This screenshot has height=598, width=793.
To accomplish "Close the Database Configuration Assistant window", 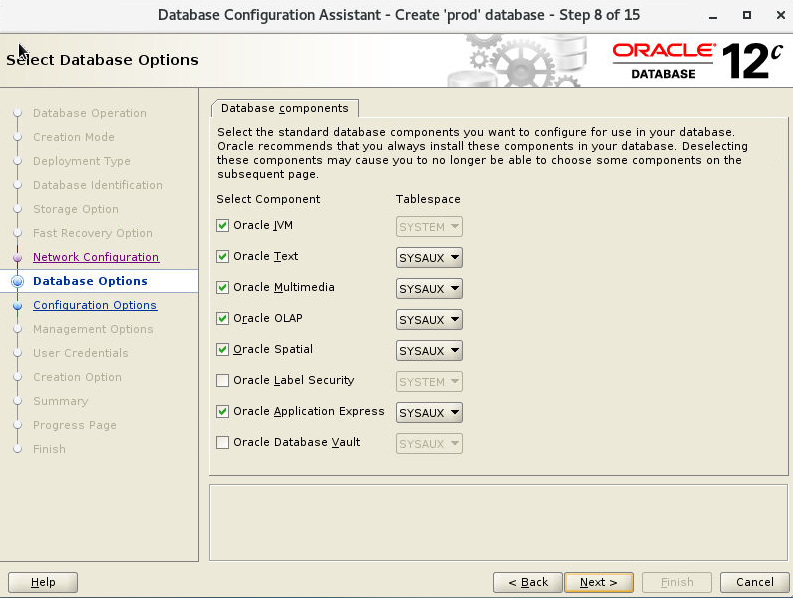I will click(780, 15).
